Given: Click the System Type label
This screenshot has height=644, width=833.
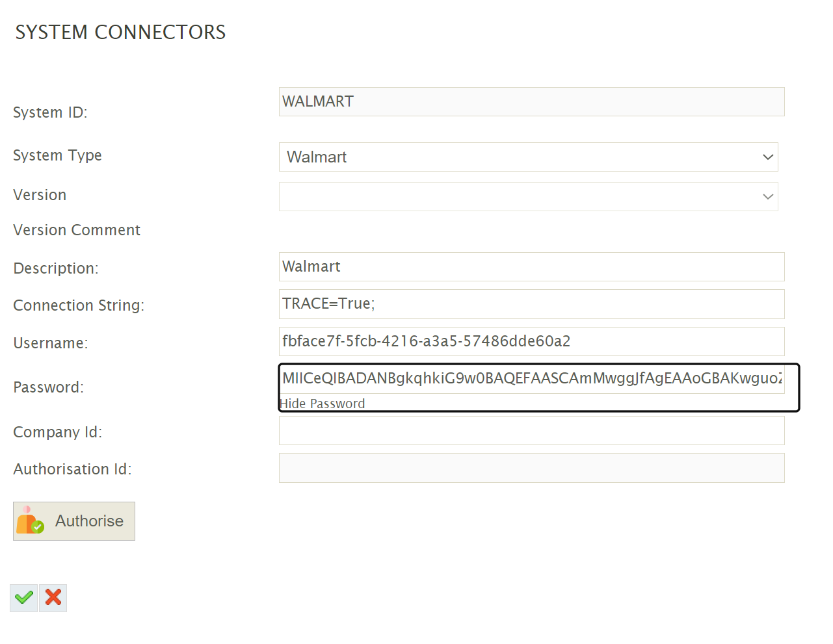Looking at the screenshot, I should (x=57, y=155).
